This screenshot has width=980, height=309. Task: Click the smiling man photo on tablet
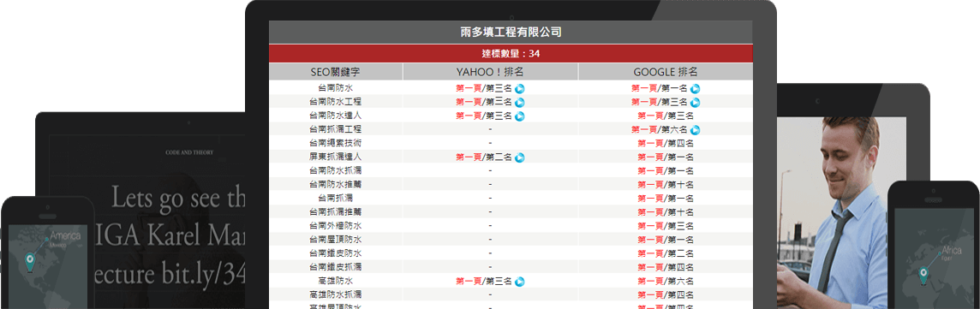click(841, 212)
